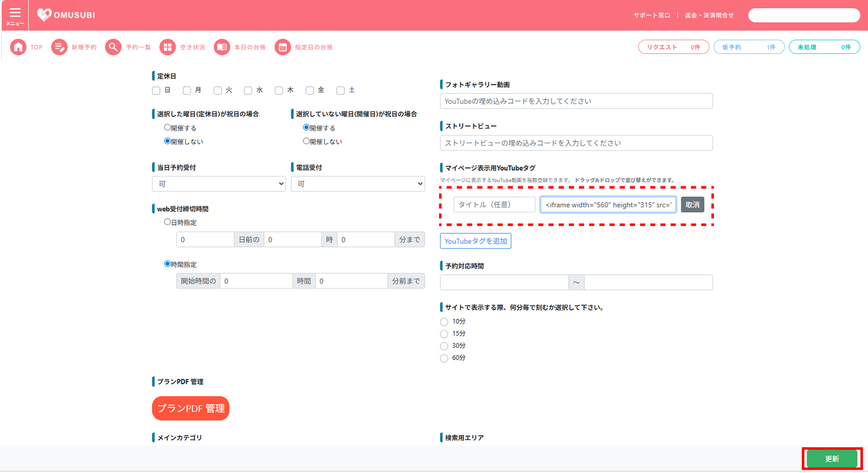Check 水 closed-day checkbox
Viewport: 868px width, 473px height.
pyautogui.click(x=248, y=90)
